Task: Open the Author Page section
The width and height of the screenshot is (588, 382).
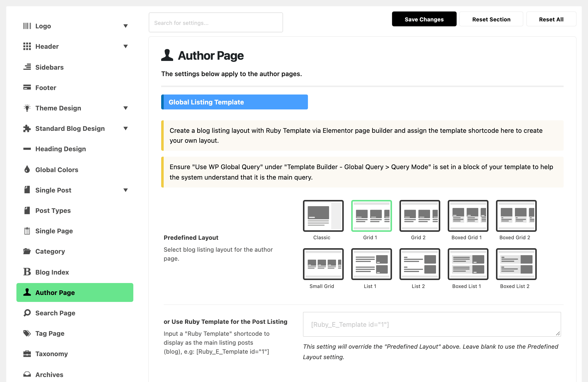Action: (75, 292)
